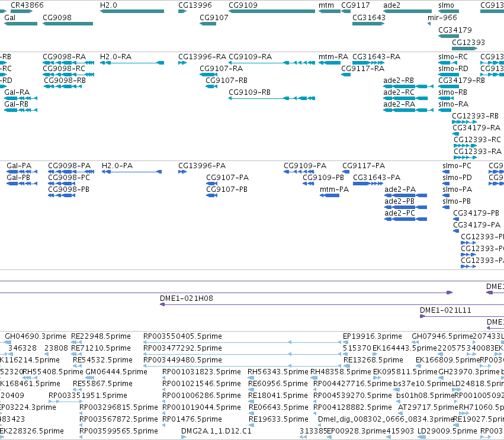Click the mir-966 label
The height and width of the screenshot is (440, 504).
[x=442, y=18]
